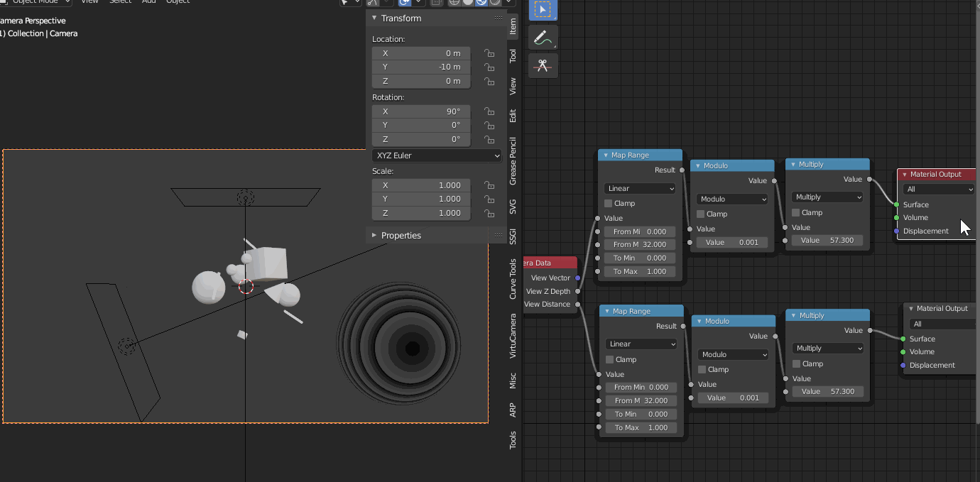980x482 pixels.
Task: Open the VirtuCamera sidebar tab
Action: [x=513, y=335]
